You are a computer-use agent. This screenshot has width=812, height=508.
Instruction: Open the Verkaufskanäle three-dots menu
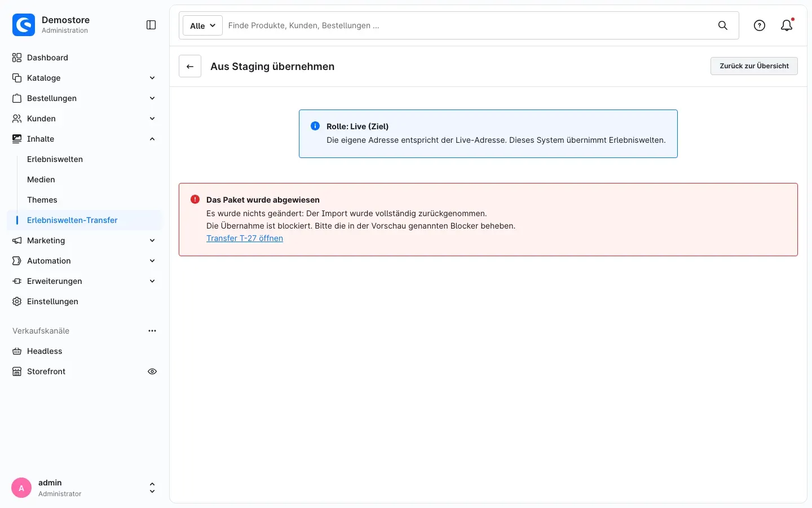(x=152, y=331)
